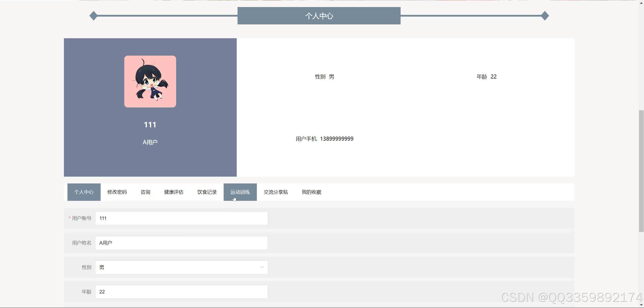The height and width of the screenshot is (308, 644).
Task: Click the page vertical scrollbar thumb
Action: click(x=641, y=171)
